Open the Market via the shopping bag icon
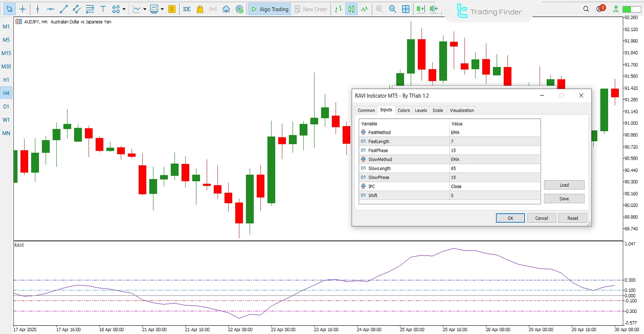 click(x=200, y=9)
